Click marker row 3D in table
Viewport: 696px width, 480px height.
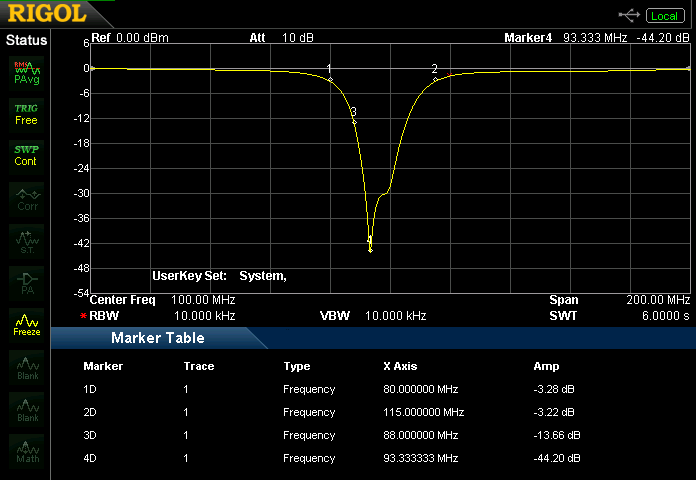point(332,435)
